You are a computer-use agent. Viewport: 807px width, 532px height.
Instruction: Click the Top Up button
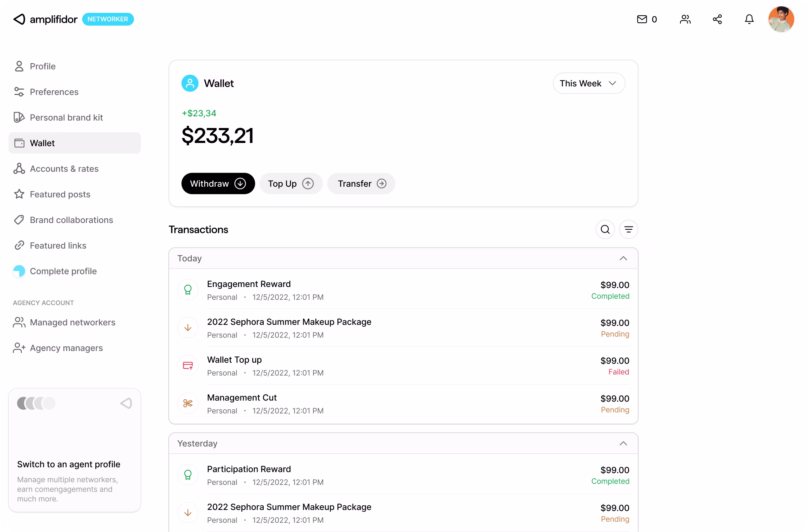point(291,183)
